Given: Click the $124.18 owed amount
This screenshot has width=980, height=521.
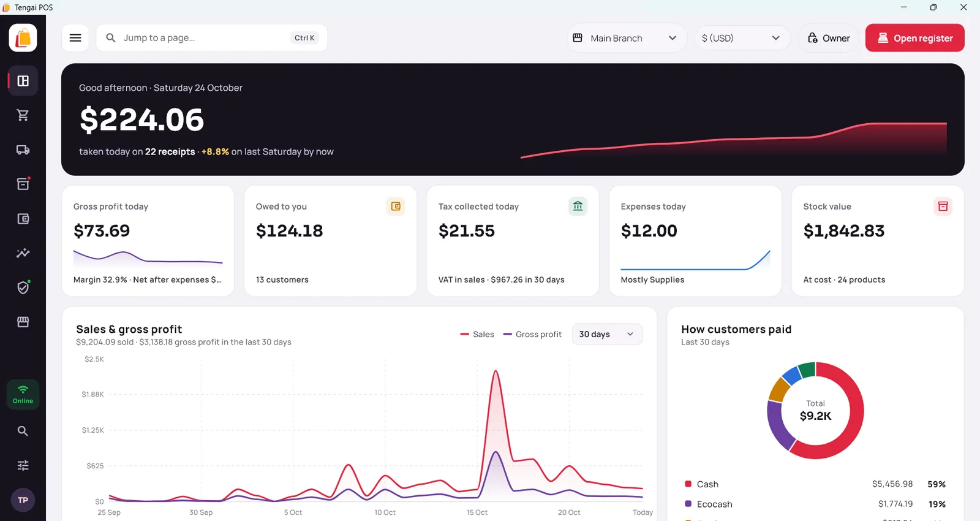Looking at the screenshot, I should [x=289, y=230].
